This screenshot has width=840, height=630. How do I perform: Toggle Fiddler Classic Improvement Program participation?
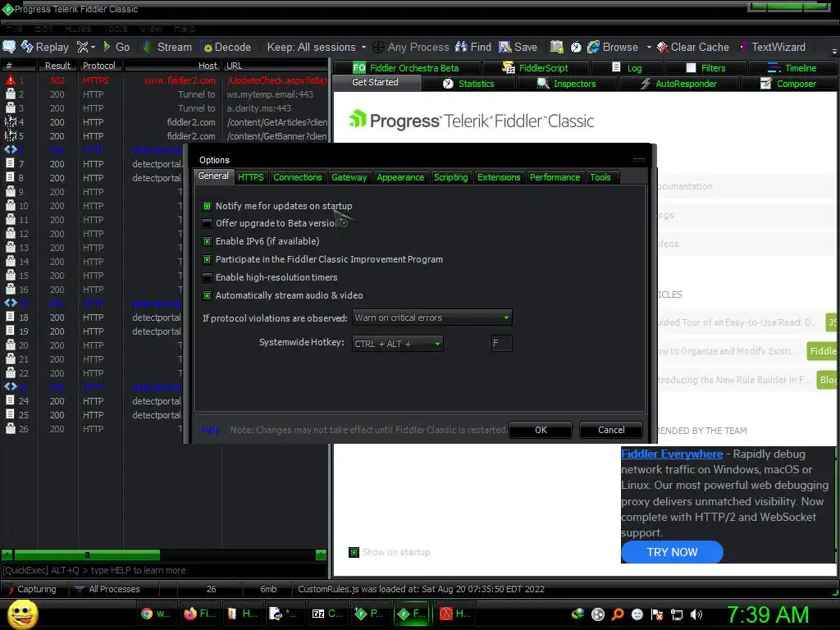[207, 259]
